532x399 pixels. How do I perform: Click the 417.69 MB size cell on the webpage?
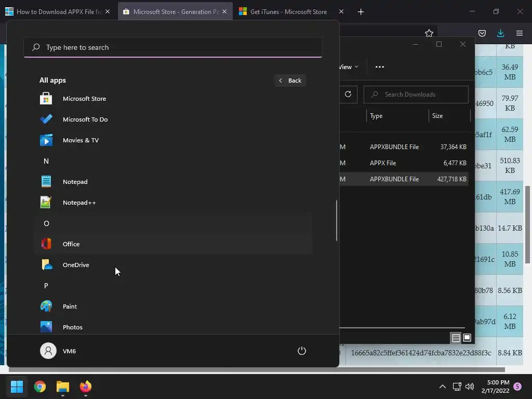pos(510,197)
